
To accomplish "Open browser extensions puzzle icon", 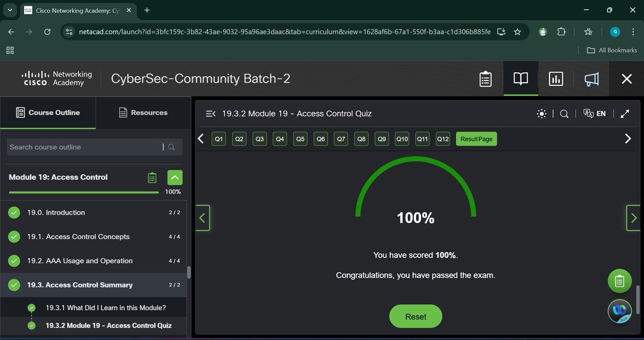I will [x=561, y=32].
